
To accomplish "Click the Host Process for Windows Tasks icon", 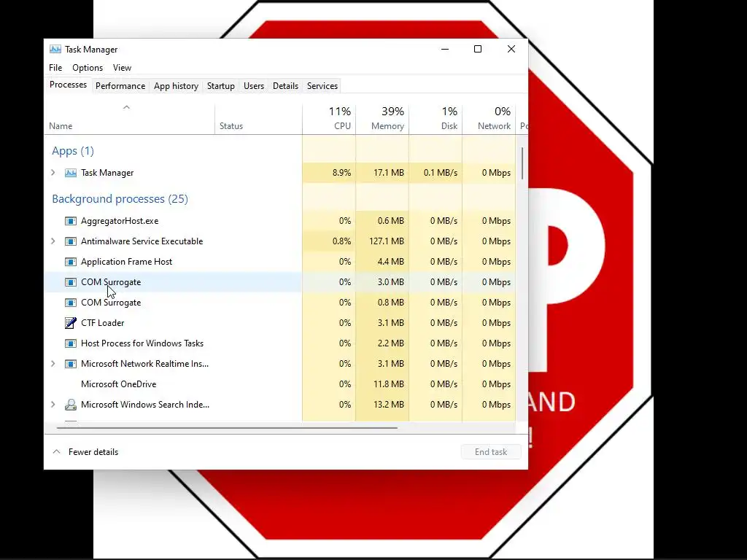I will point(71,343).
